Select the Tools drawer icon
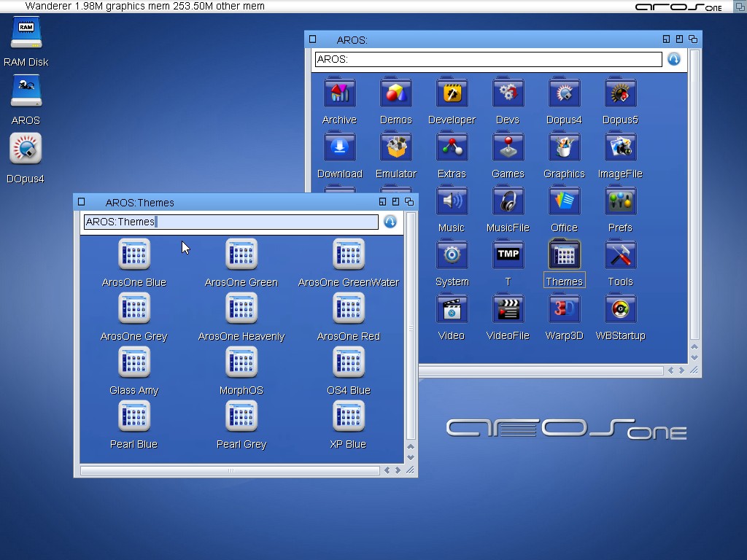The image size is (747, 560). click(620, 256)
